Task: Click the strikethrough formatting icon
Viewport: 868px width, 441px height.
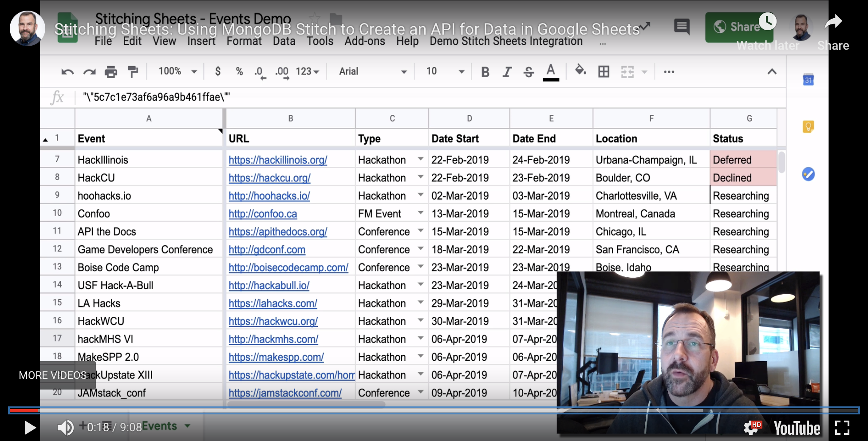Action: pos(529,72)
